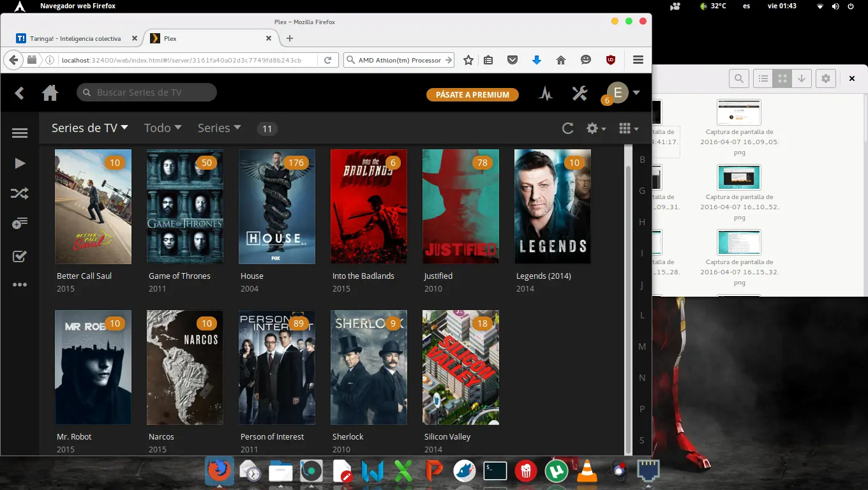Open the House poster thumbnail
Screen dimensions: 868x490
(277, 207)
